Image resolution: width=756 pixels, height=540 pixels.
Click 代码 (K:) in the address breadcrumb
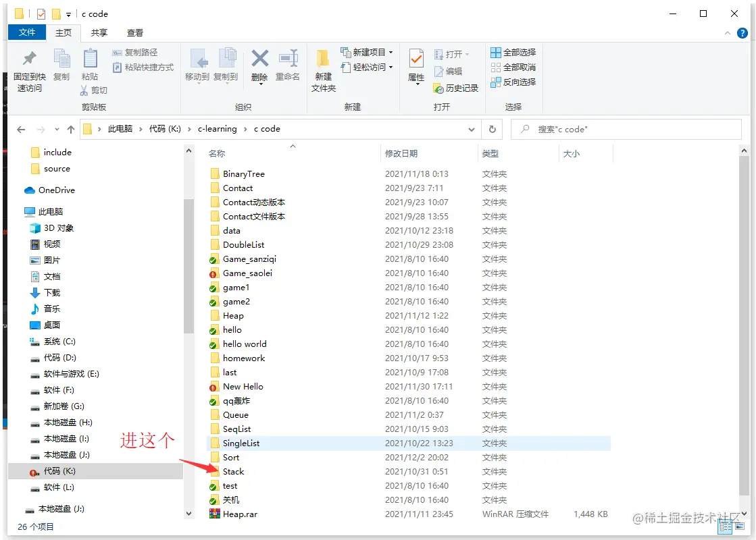click(x=165, y=129)
